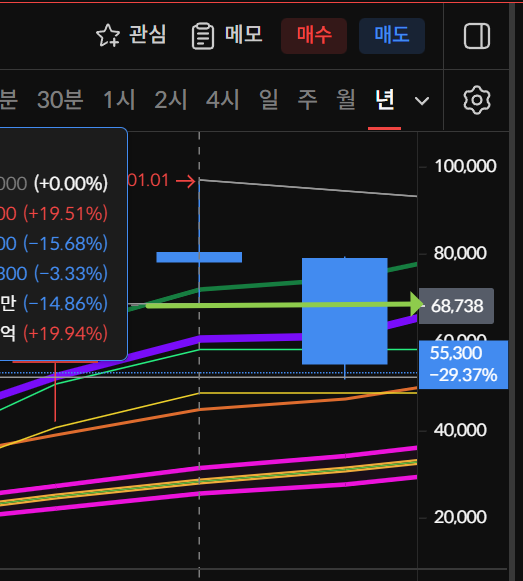Click the (+19.51%) tooltip value
Screen dimensions: 523x581
click(x=66, y=214)
